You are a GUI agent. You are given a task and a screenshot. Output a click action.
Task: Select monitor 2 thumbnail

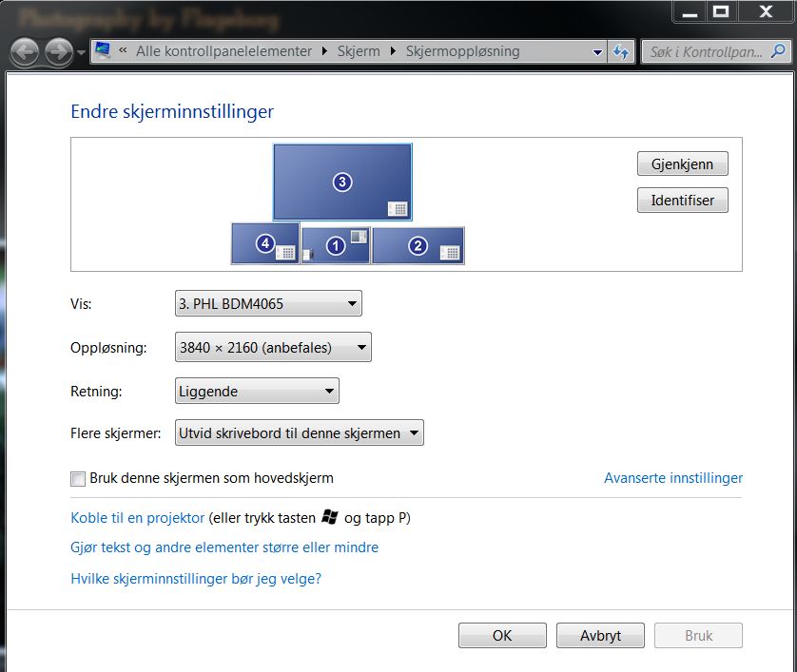[418, 246]
